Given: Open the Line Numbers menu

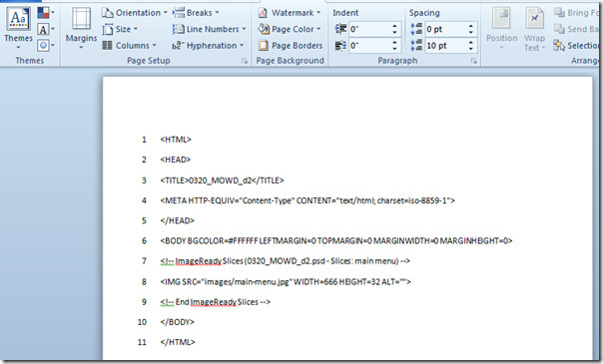Looking at the screenshot, I should pyautogui.click(x=209, y=29).
